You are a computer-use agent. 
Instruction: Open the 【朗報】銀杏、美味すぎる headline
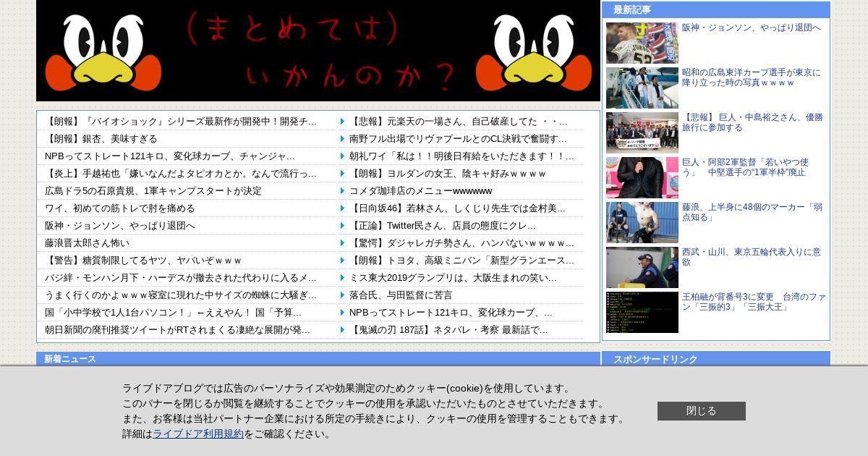point(101,139)
